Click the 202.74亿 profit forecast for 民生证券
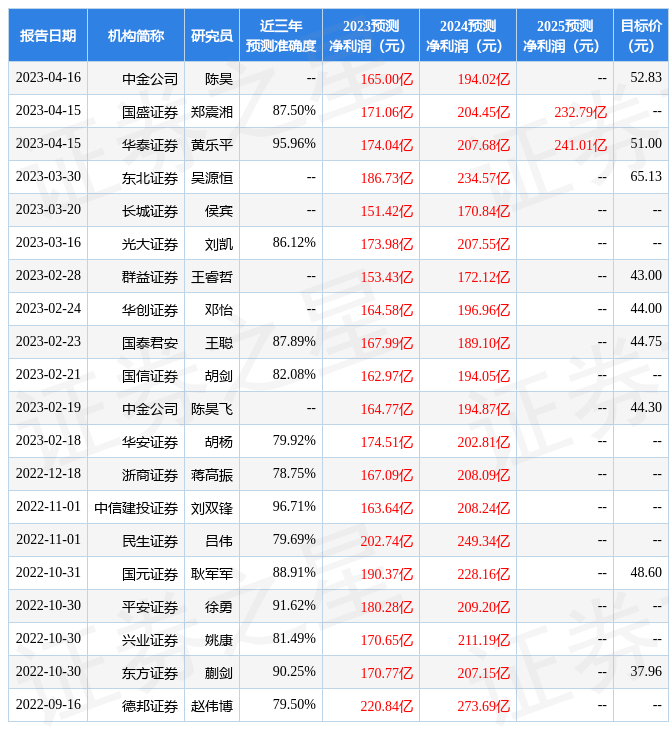Viewport: 669px width, 730px height. [x=386, y=541]
